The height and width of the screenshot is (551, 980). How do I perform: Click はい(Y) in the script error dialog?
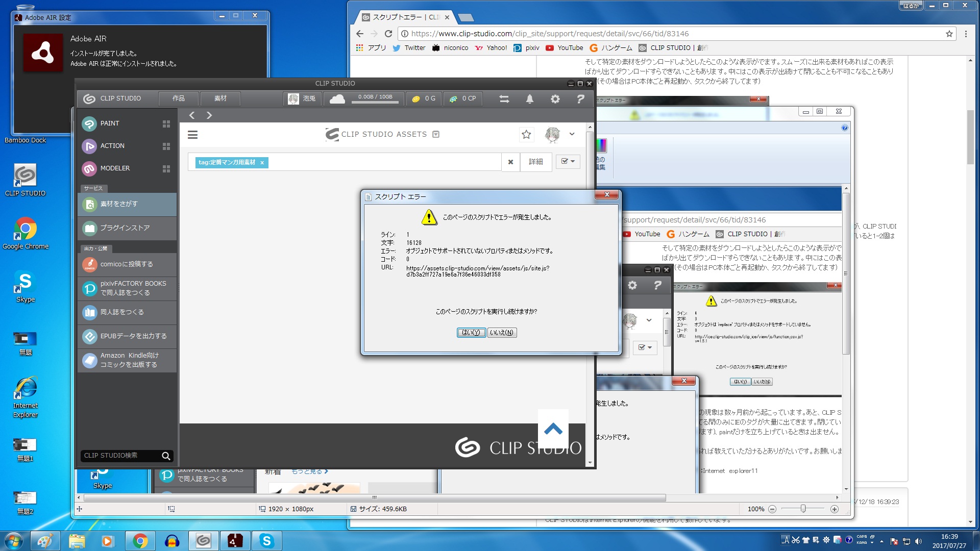[x=471, y=333]
